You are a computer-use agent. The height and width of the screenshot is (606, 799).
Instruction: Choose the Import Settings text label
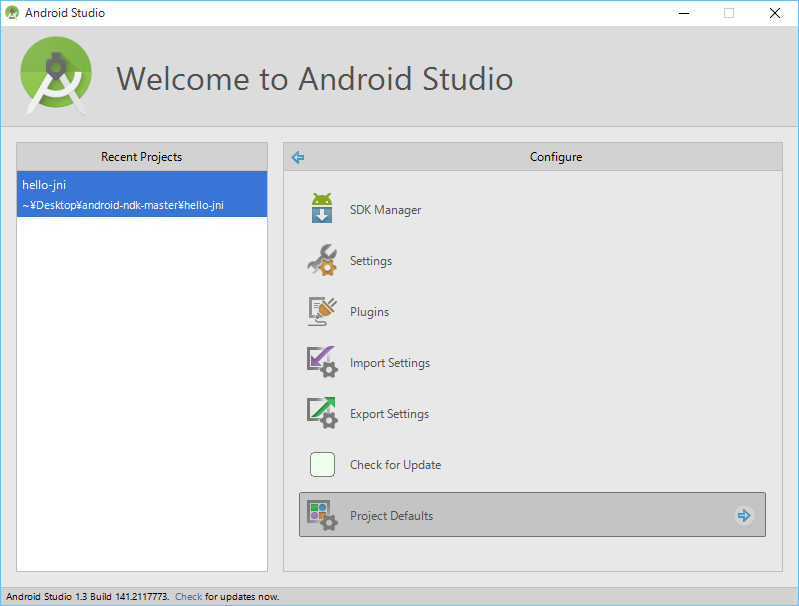pyautogui.click(x=390, y=363)
